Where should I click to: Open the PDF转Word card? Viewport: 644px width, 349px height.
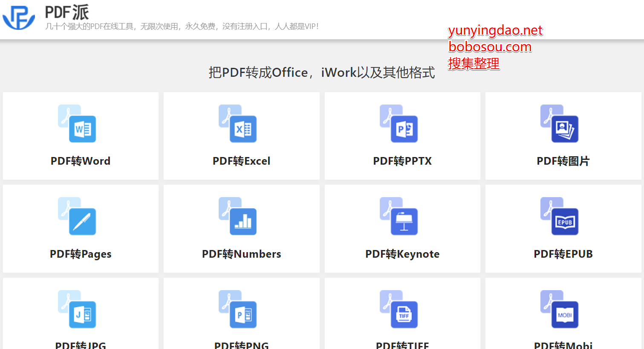click(x=81, y=136)
